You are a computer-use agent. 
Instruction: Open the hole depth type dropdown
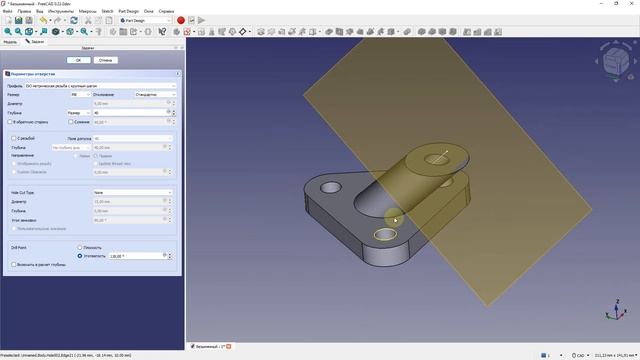click(x=79, y=113)
